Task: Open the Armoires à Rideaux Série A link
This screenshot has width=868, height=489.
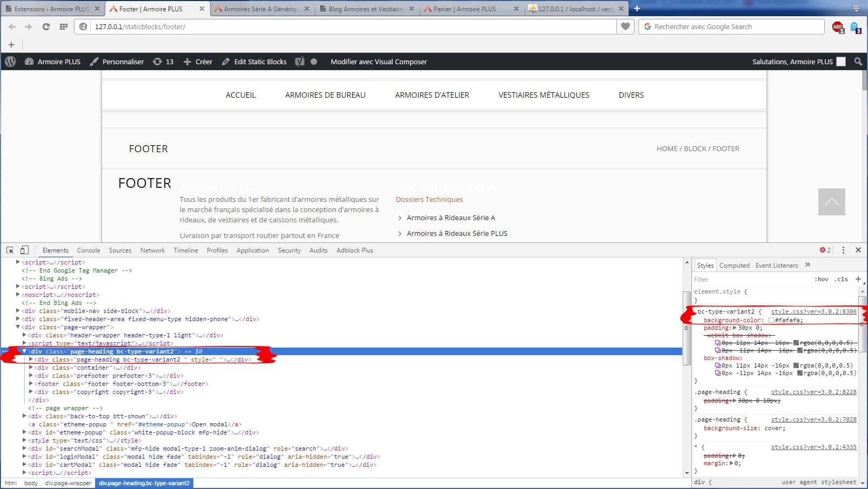Action: point(450,218)
